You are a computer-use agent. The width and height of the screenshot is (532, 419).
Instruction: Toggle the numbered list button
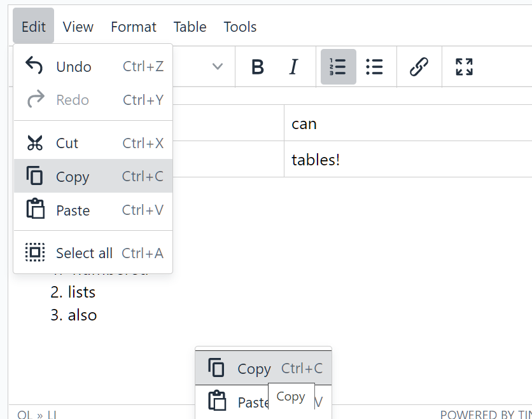tap(338, 67)
